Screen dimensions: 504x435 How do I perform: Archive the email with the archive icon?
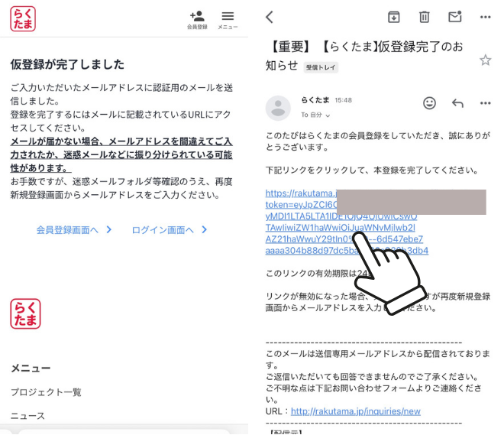[394, 17]
